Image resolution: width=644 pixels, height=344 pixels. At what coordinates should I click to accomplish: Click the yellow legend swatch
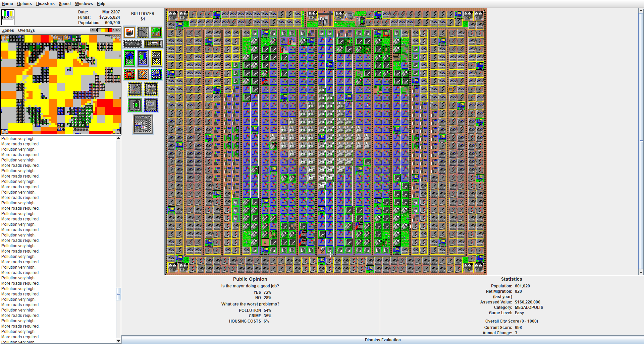[x=103, y=30]
